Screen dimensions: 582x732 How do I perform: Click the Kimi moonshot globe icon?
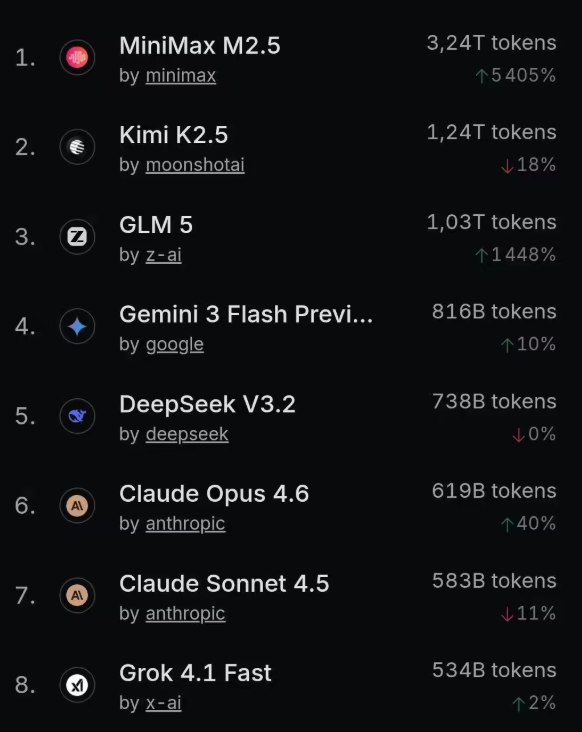point(77,147)
